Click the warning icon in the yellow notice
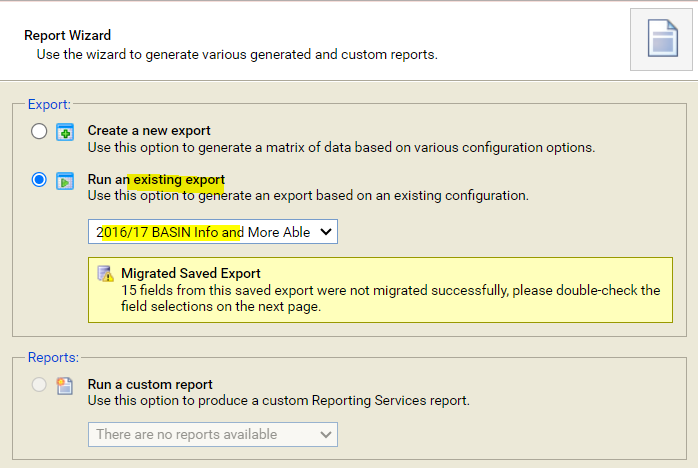698x468 pixels. pos(105,274)
